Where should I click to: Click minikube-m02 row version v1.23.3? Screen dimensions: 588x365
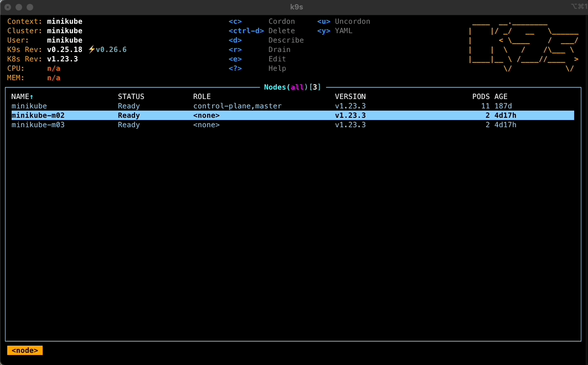pyautogui.click(x=350, y=116)
